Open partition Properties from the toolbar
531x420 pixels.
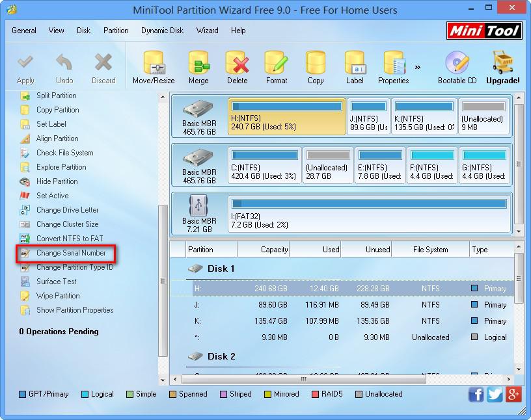coord(393,65)
